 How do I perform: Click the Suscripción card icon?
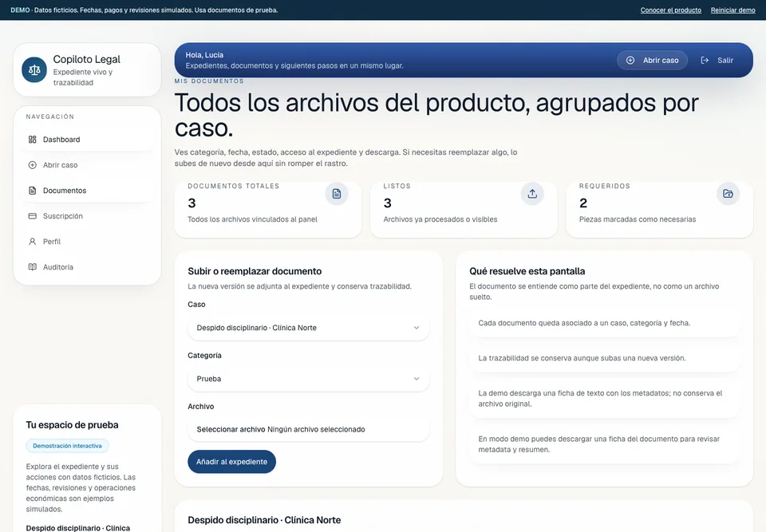tap(32, 216)
